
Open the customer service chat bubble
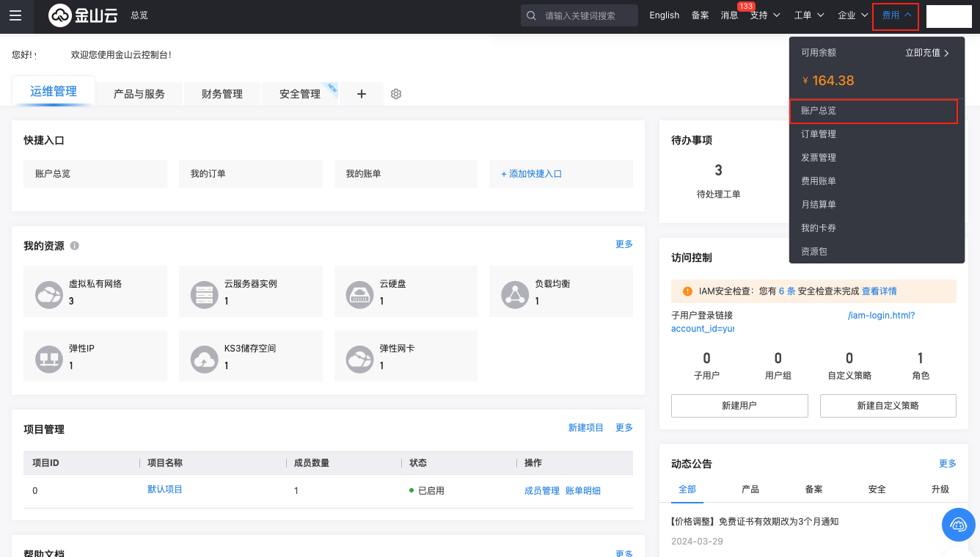click(x=959, y=524)
